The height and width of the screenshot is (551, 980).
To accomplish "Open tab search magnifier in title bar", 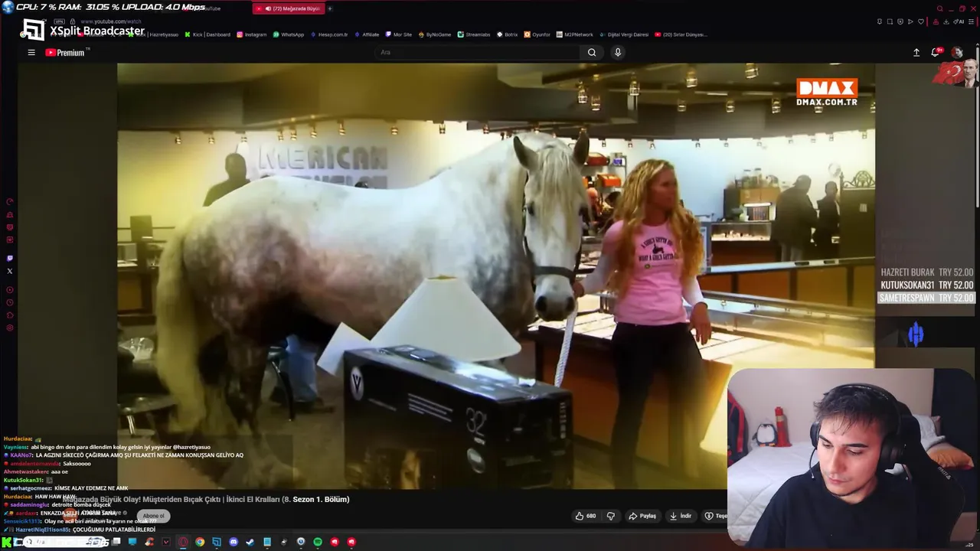I will tap(940, 8).
